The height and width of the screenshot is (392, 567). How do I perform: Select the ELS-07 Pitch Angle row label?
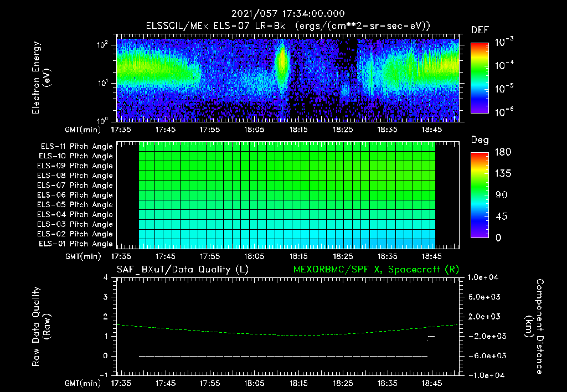(x=75, y=185)
